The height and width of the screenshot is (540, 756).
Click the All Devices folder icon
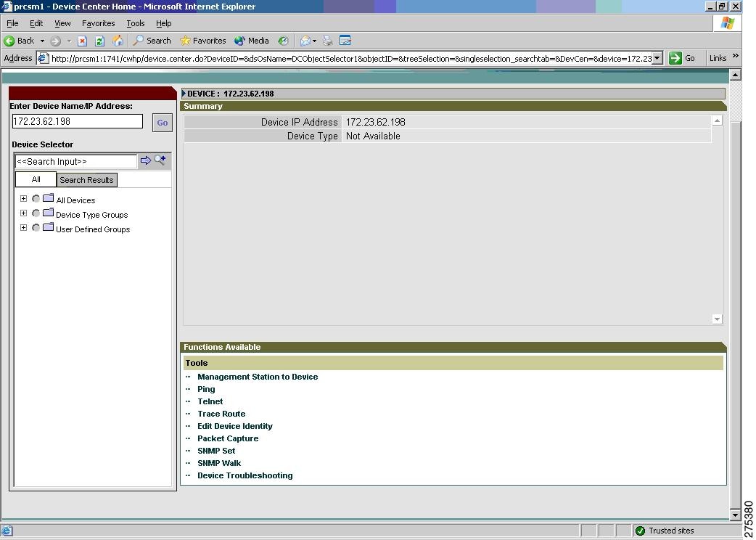pyautogui.click(x=48, y=198)
